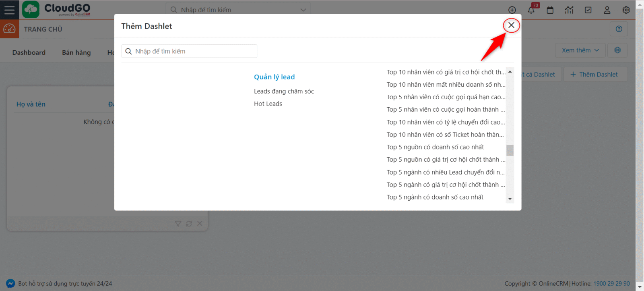
Task: Select Top 10 nhân viên có số Ticket hoàn thành
Action: [445, 135]
